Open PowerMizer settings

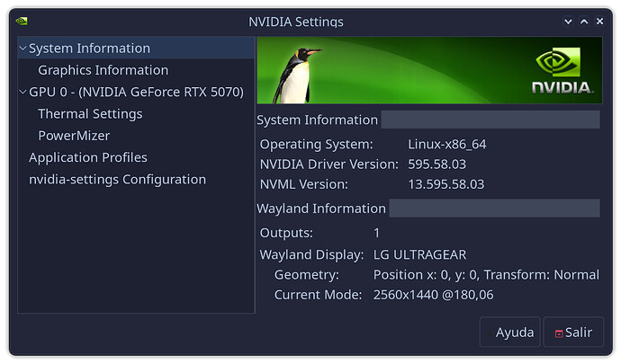point(74,136)
